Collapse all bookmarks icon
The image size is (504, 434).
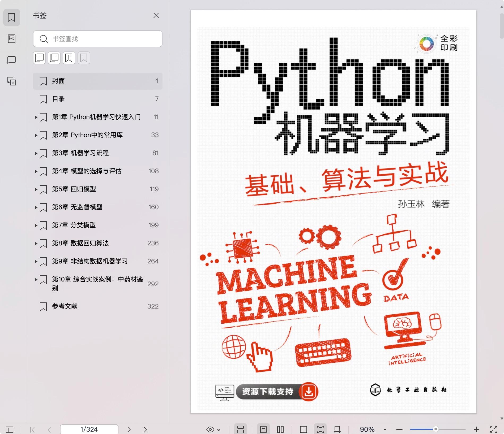click(54, 58)
